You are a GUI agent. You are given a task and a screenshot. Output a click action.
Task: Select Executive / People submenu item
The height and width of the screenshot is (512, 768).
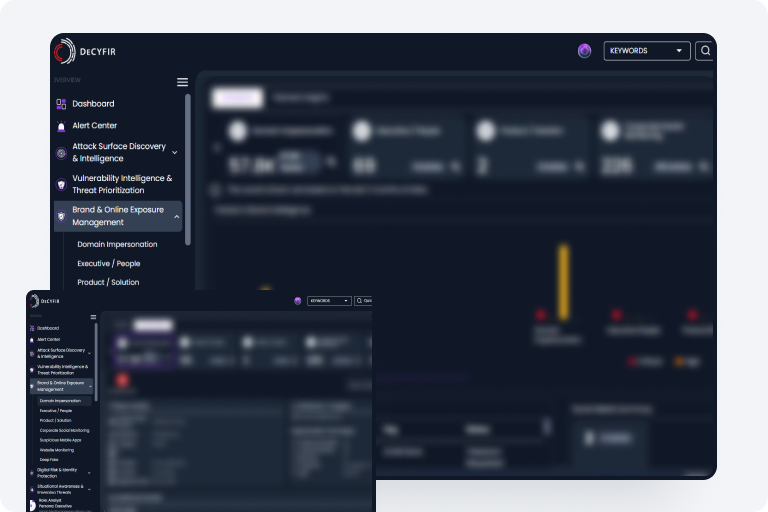[109, 264]
